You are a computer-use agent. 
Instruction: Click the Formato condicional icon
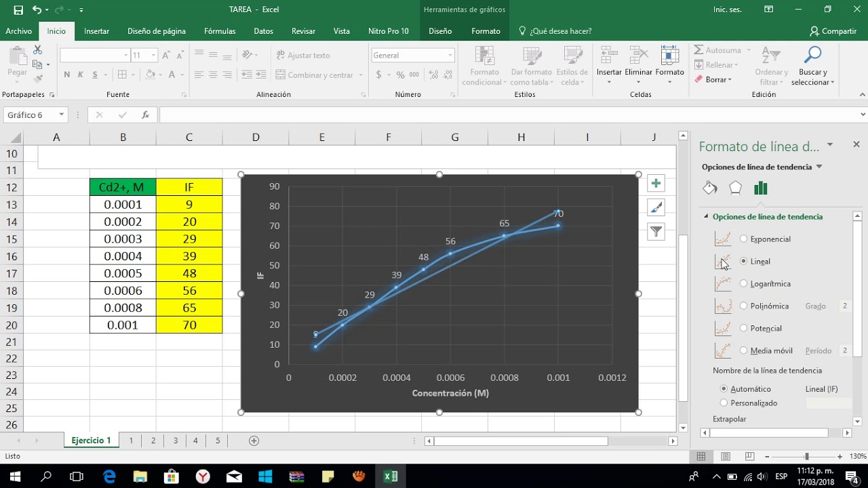pos(484,56)
